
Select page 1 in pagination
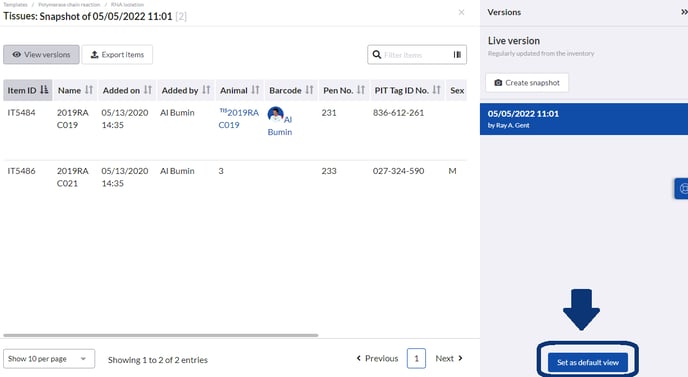(x=416, y=358)
